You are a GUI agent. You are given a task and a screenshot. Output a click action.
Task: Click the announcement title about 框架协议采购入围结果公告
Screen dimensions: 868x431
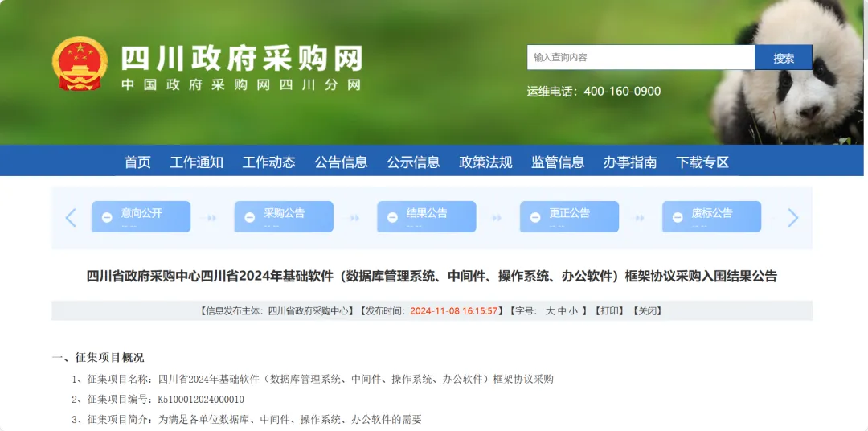(432, 276)
